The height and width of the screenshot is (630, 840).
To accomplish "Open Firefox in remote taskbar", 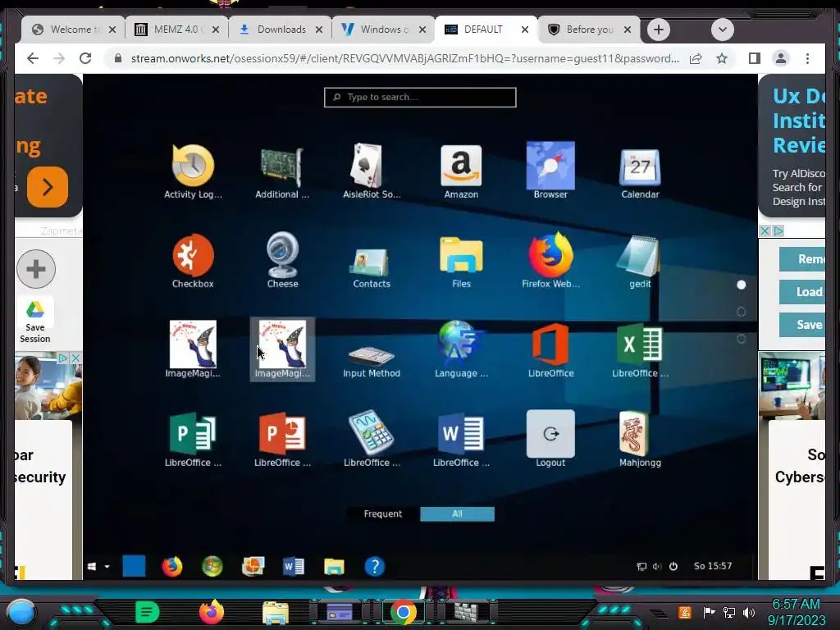I will (x=172, y=566).
